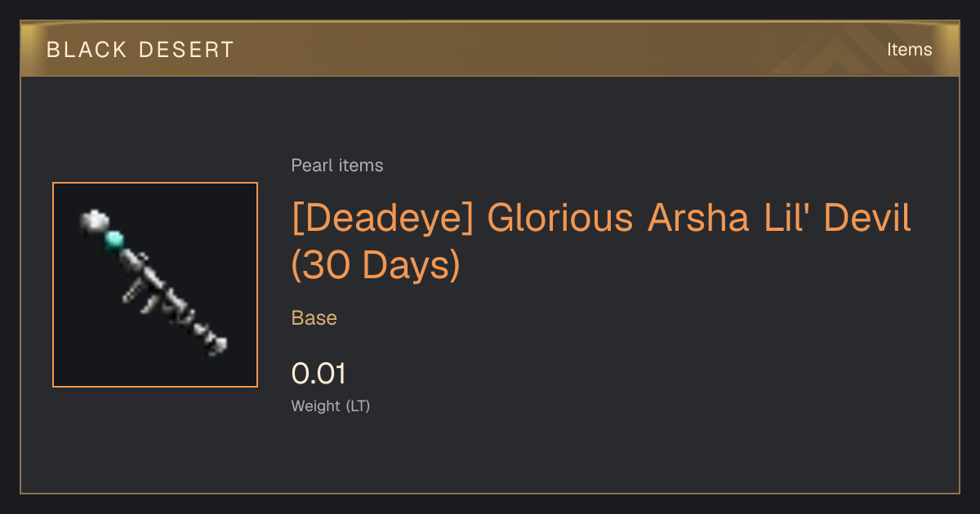This screenshot has height=514, width=980.
Task: Click the orange-bordered item thumbnail frame
Action: point(155,285)
